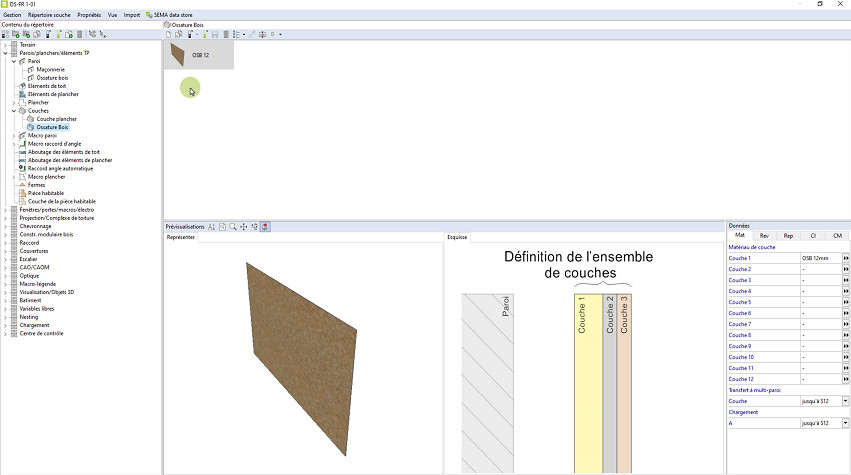Image resolution: width=851 pixels, height=475 pixels.
Task: Click the new document icon in Ossature Bois toolbar
Action: pyautogui.click(x=168, y=34)
